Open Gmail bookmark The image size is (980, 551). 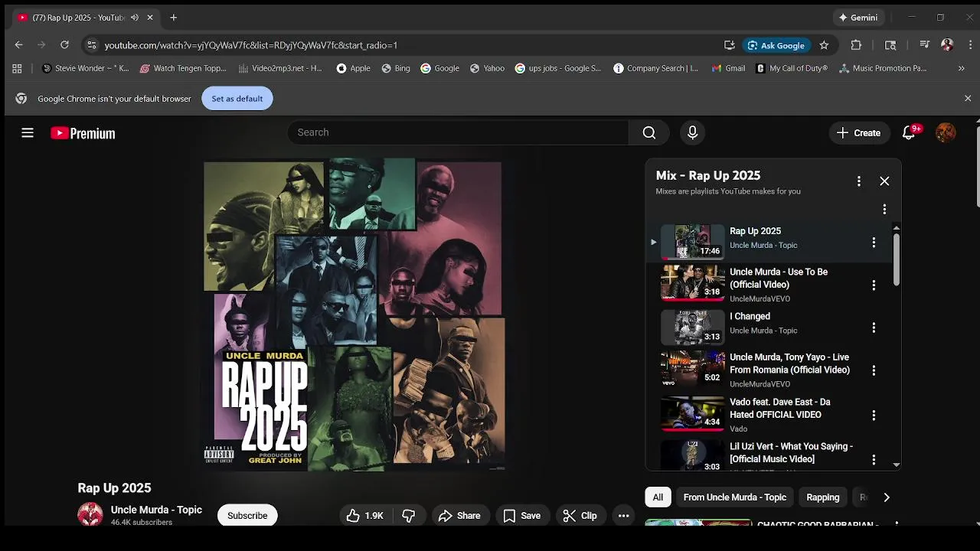(728, 68)
